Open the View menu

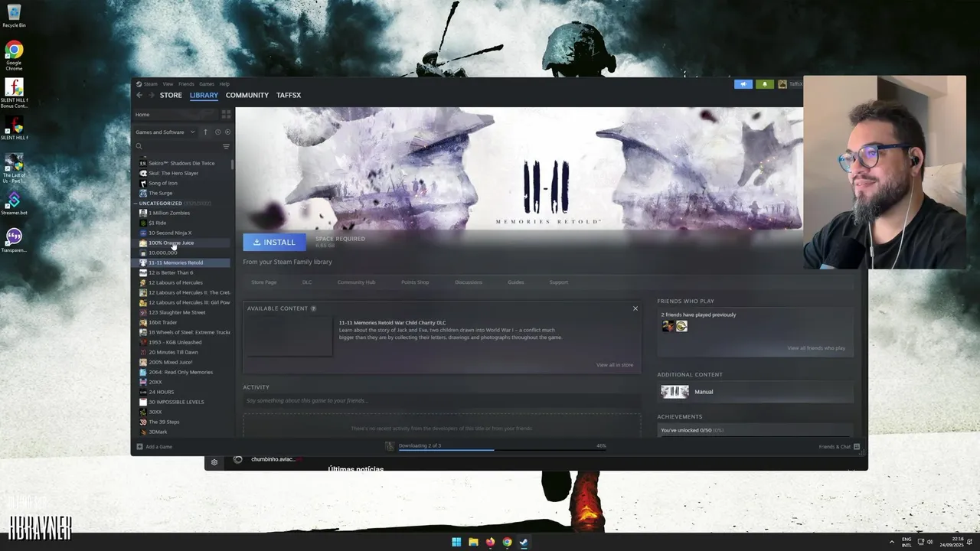pyautogui.click(x=168, y=84)
